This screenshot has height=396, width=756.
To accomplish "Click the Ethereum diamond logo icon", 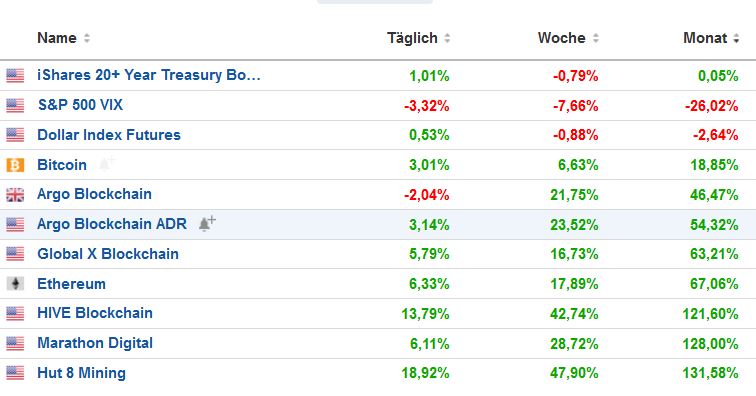I will click(x=15, y=284).
